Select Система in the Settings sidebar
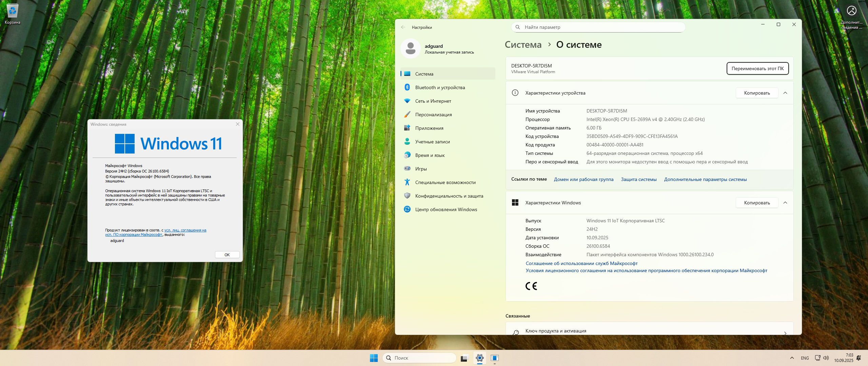 (448, 74)
